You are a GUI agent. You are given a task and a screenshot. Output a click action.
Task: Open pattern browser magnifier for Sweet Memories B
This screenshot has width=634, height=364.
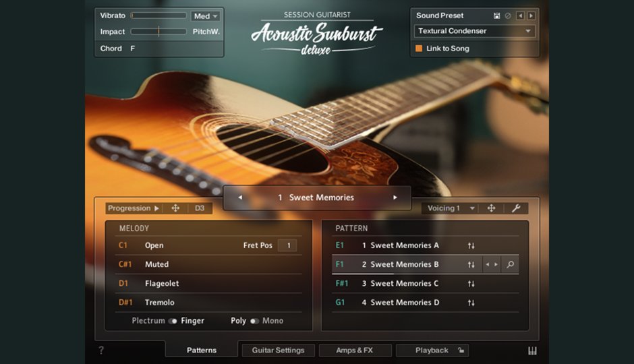[510, 265]
